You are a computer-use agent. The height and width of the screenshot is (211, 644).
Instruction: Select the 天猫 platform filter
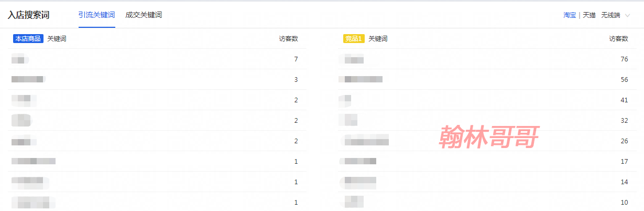point(590,15)
